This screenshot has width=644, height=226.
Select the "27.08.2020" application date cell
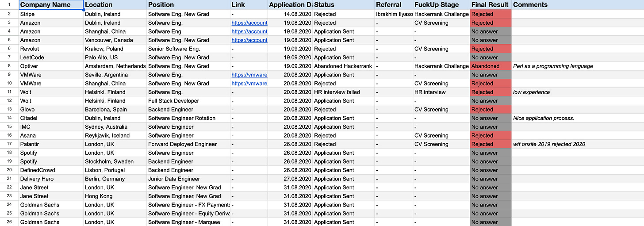coord(290,179)
